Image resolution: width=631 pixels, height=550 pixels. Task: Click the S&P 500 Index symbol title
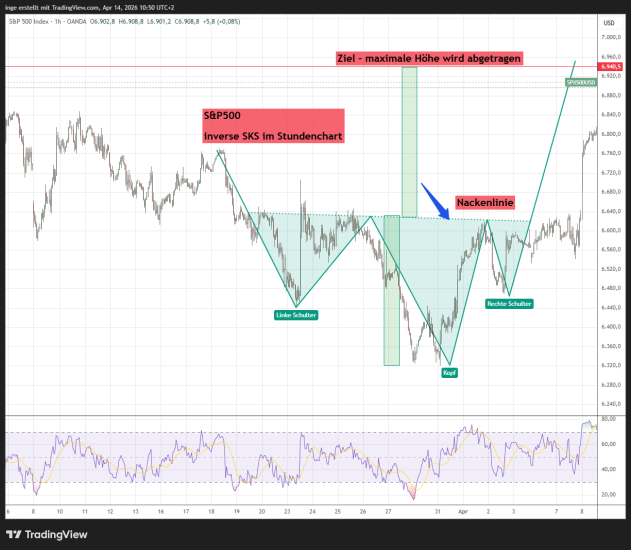click(x=34, y=21)
